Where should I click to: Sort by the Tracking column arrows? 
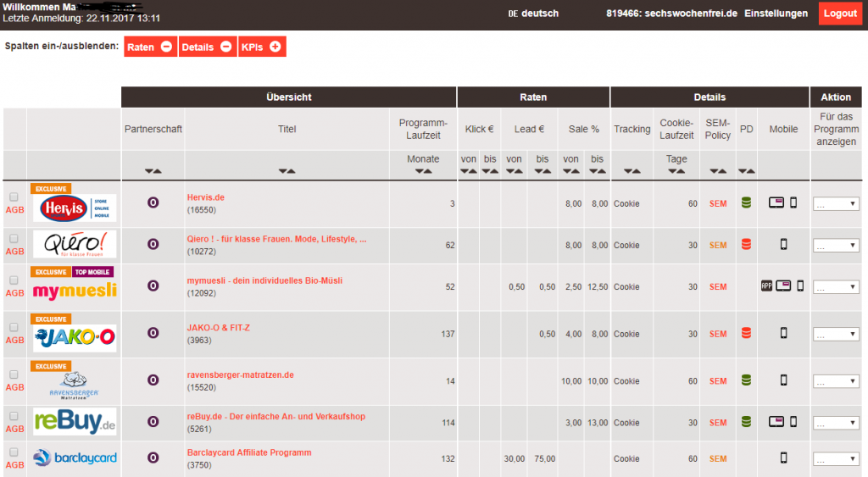click(x=632, y=171)
